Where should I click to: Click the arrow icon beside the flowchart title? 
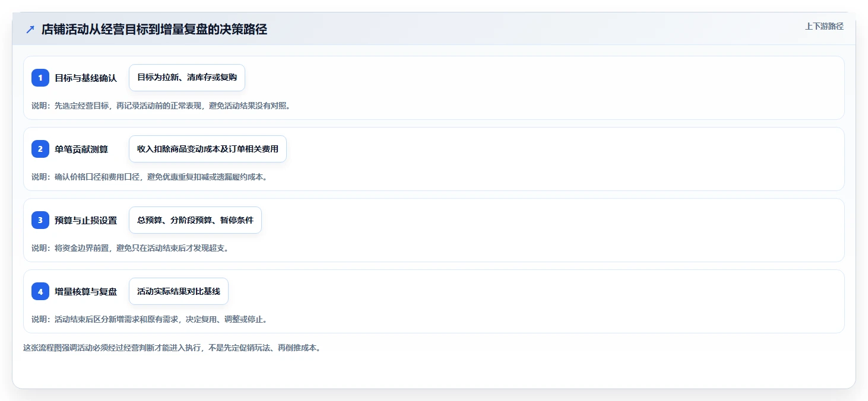[30, 30]
